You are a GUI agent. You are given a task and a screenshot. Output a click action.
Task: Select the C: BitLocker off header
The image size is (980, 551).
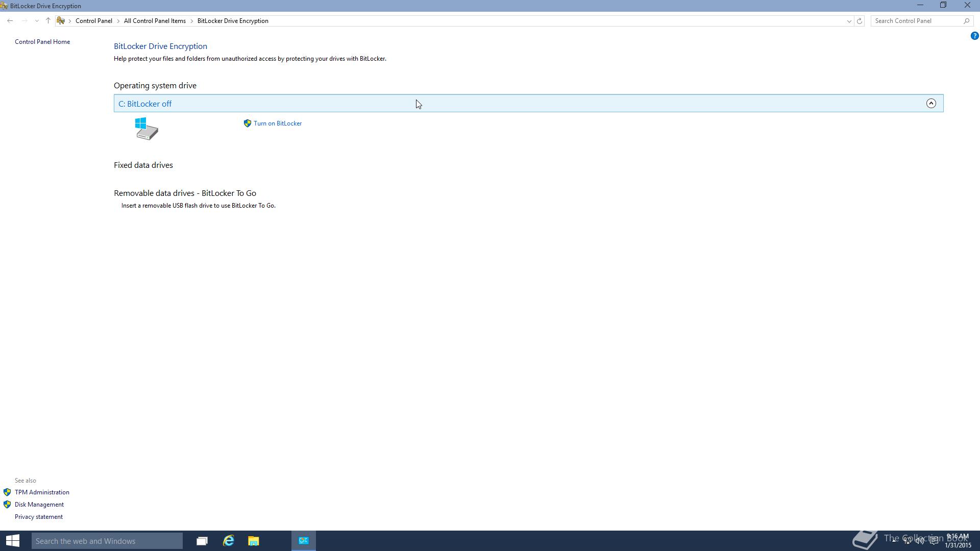click(x=528, y=104)
